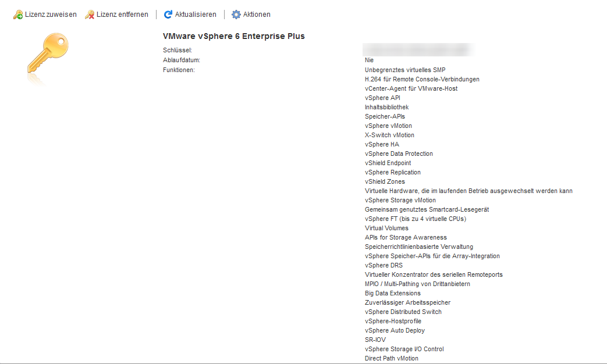This screenshot has height=364, width=607.
Task: Click the vSphere-Hostprofile entry
Action: 393,321
